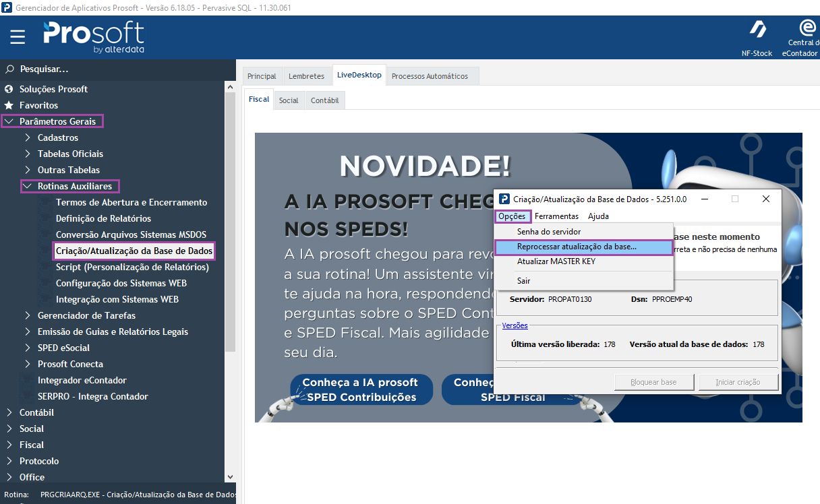Collapse Parâmetros Gerais chevron

(x=9, y=121)
